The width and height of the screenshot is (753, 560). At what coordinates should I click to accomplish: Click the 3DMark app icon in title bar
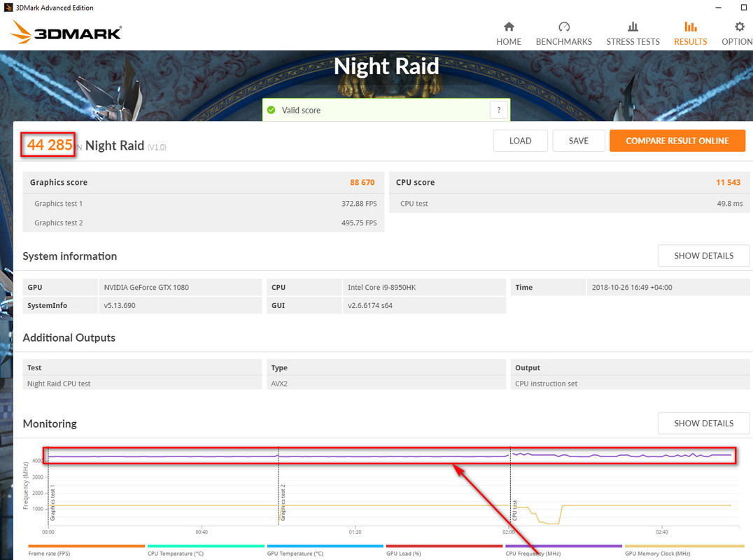point(8,7)
